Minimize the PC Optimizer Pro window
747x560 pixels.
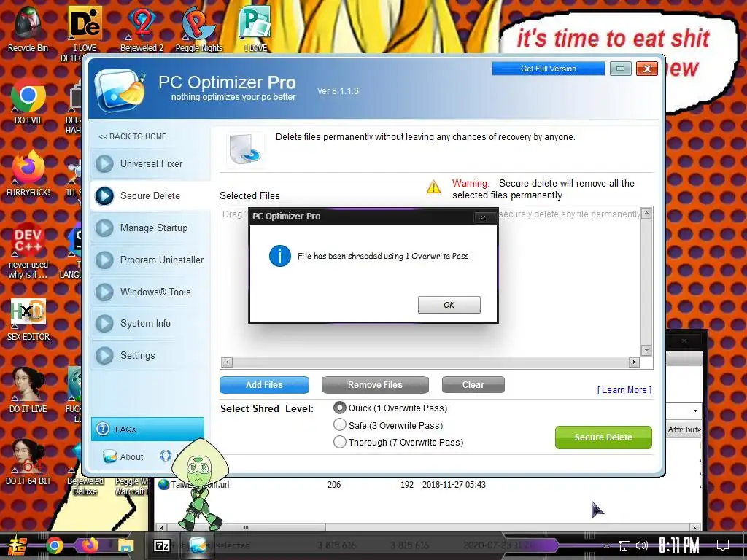coord(620,69)
